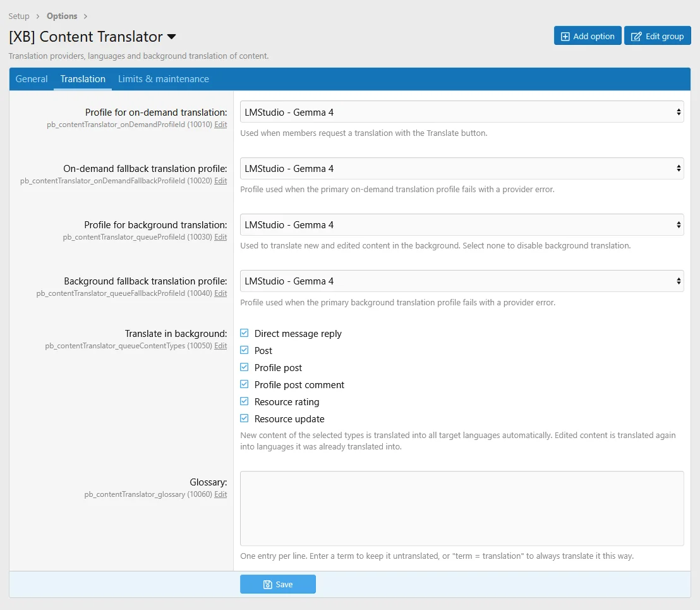Switch to the General tab
The width and height of the screenshot is (700, 610).
[31, 79]
